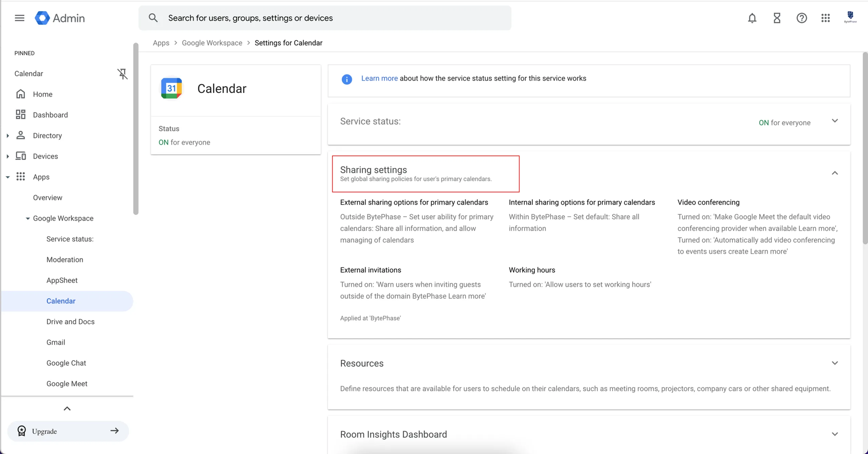Expand the Resources section
868x454 pixels.
835,362
